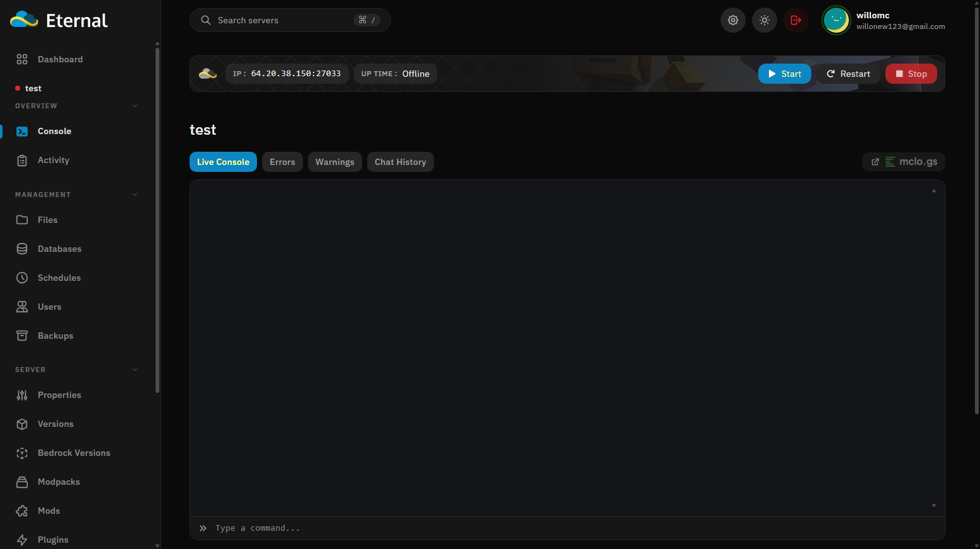
Task: Click the sidebar vertical scrollbar
Action: (x=157, y=218)
